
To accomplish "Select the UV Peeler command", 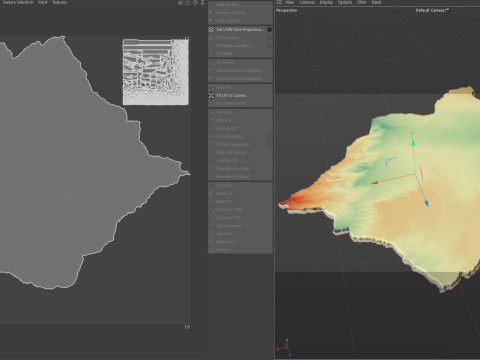I will (x=240, y=63).
